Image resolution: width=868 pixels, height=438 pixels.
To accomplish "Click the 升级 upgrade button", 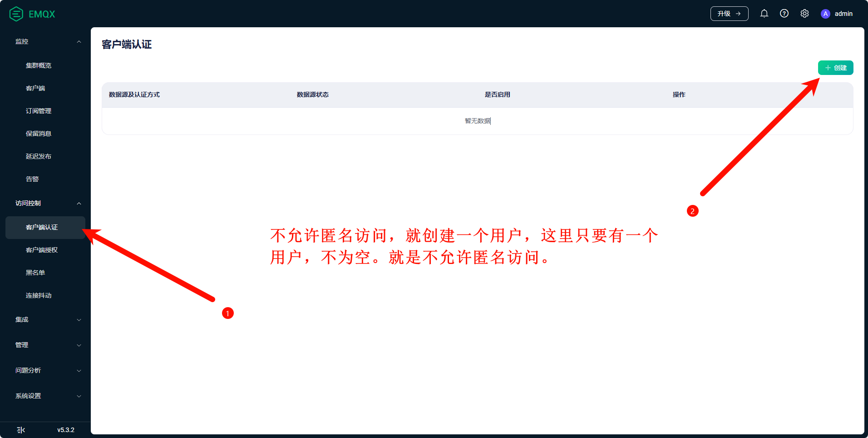I will (x=729, y=14).
